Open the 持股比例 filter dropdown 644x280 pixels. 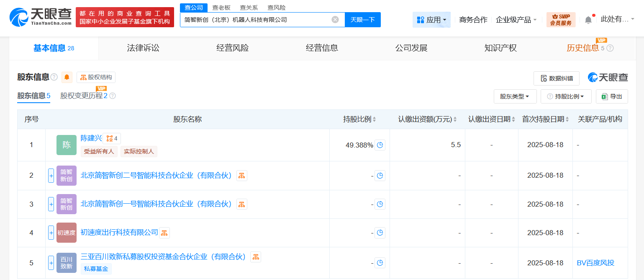566,96
